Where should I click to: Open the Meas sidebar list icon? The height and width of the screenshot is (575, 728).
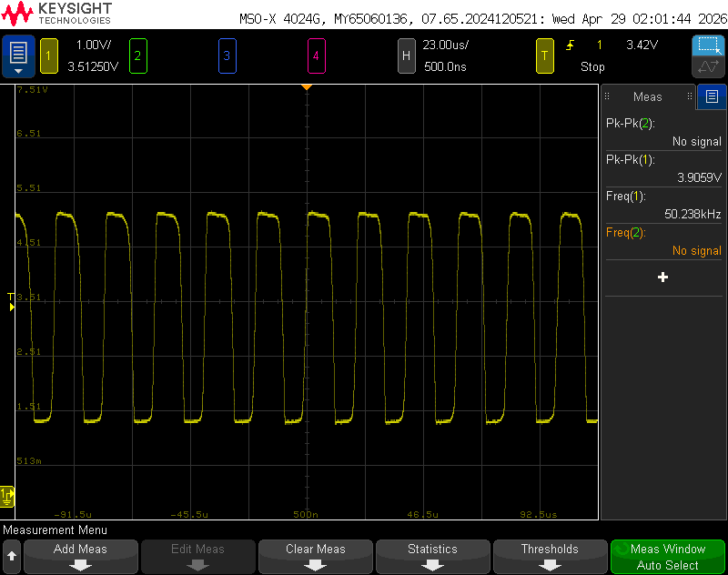712,96
